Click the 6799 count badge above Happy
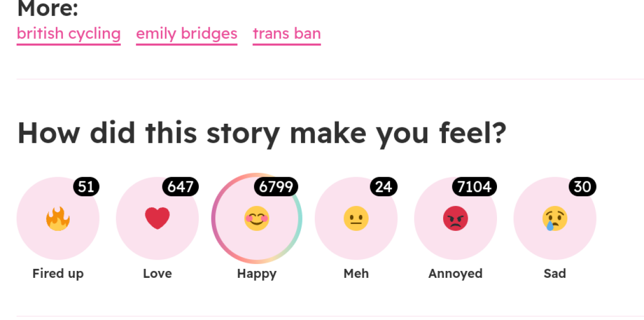The height and width of the screenshot is (320, 644). click(276, 187)
